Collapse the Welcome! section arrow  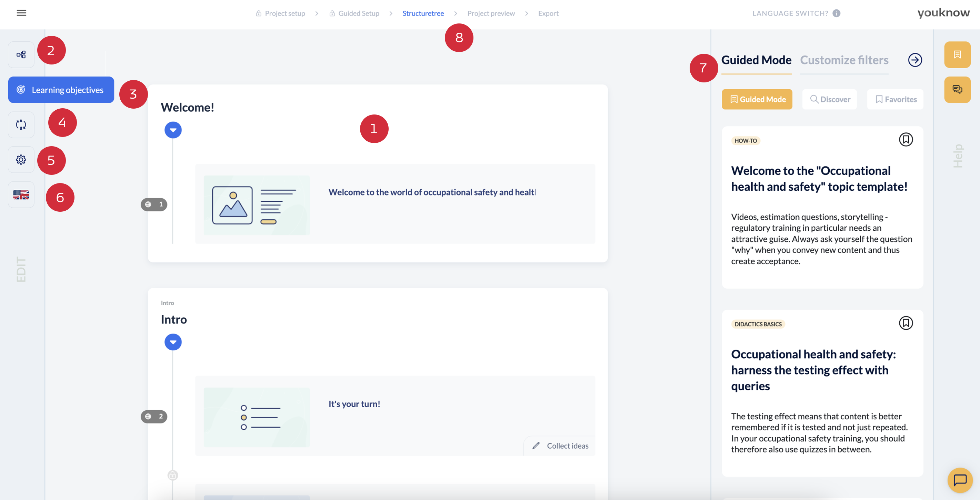173,130
